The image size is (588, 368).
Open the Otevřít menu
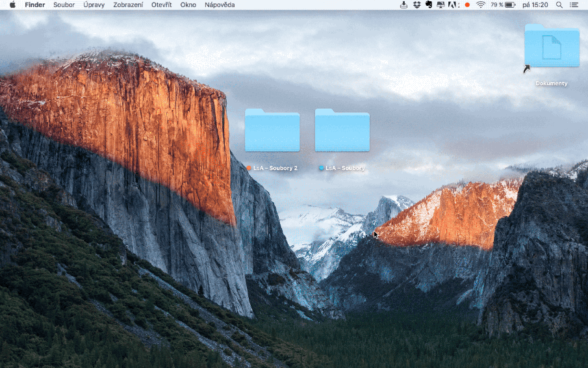161,5
